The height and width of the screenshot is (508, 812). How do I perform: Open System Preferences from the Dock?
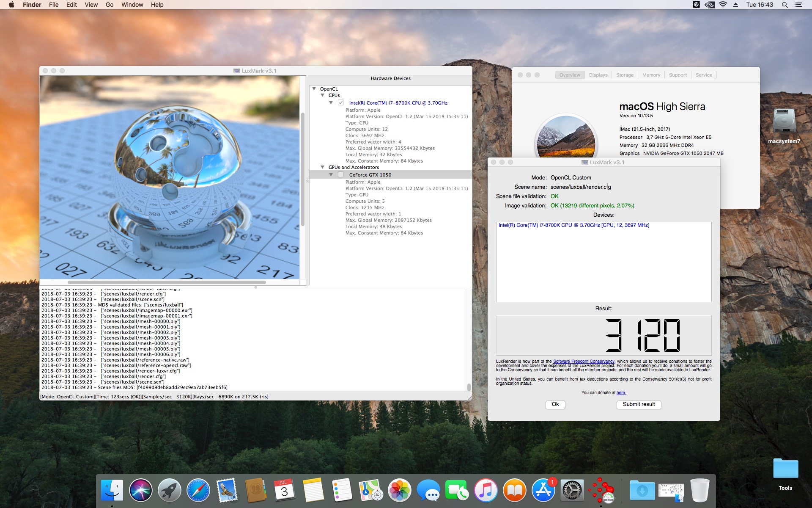click(572, 491)
